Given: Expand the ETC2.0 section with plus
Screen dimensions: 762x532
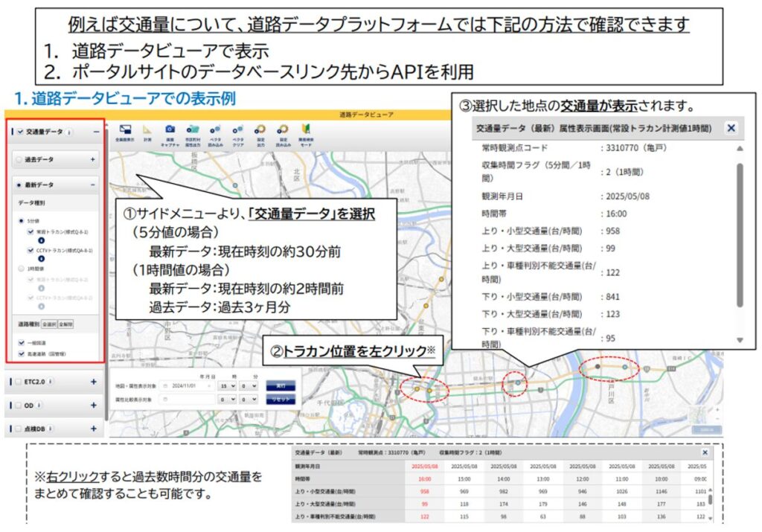Looking at the screenshot, I should click(x=93, y=382).
